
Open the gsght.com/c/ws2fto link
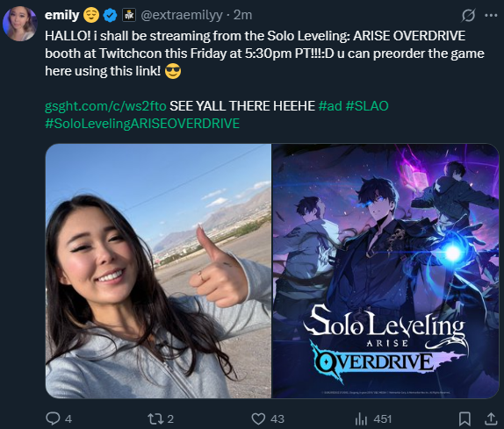pyautogui.click(x=105, y=106)
